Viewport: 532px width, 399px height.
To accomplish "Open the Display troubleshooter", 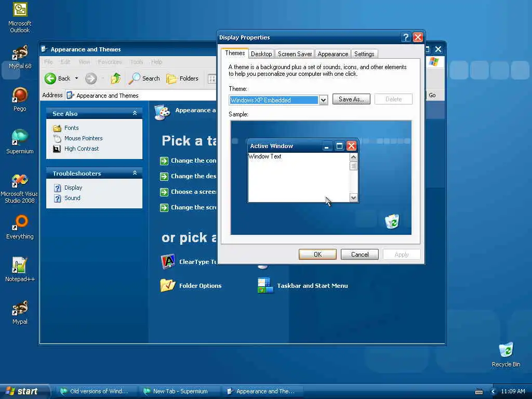I will coord(73,188).
